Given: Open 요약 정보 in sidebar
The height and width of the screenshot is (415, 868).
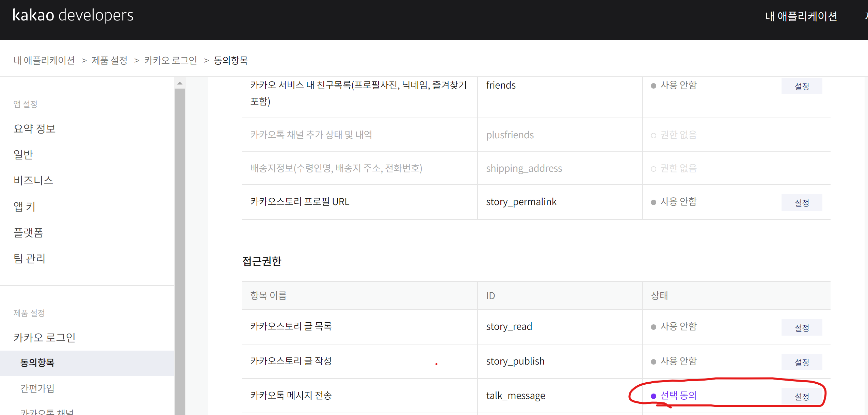Looking at the screenshot, I should click(x=34, y=128).
